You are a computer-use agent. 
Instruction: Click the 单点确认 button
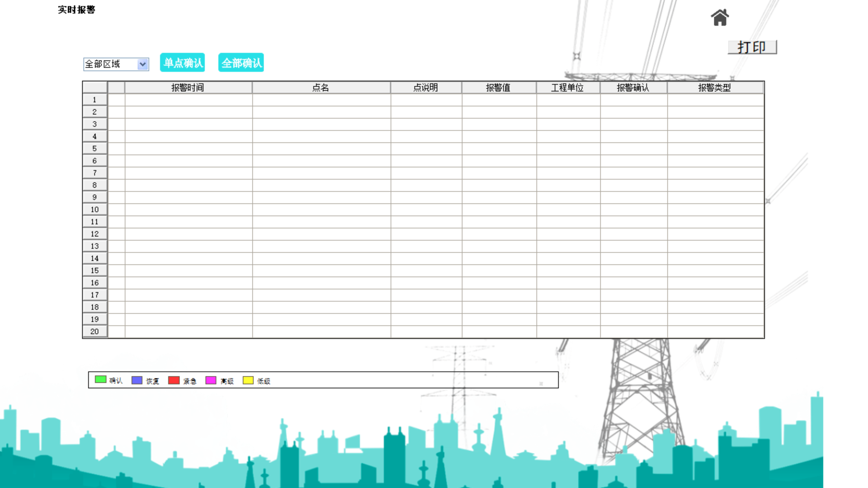(183, 63)
